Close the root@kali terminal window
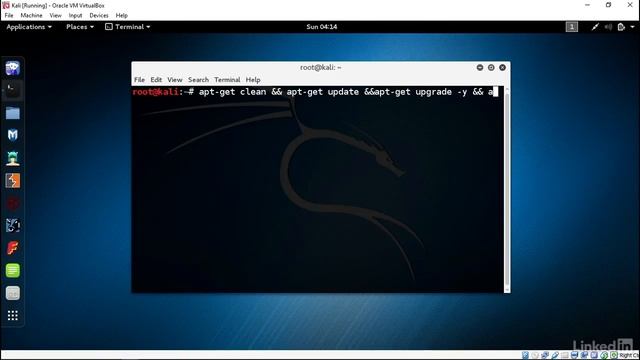640x360 pixels. (502, 67)
